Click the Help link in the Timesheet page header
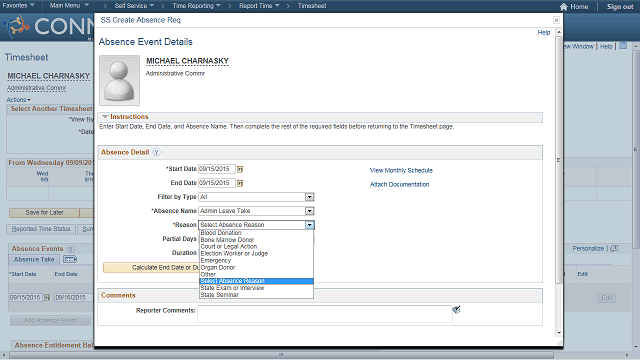 [606, 46]
